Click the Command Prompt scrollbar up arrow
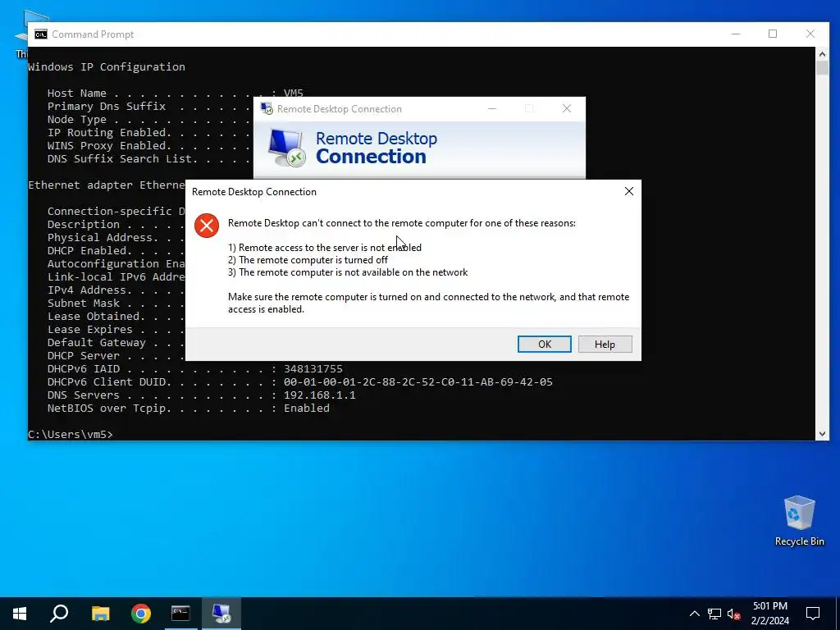840x630 pixels. 822,53
